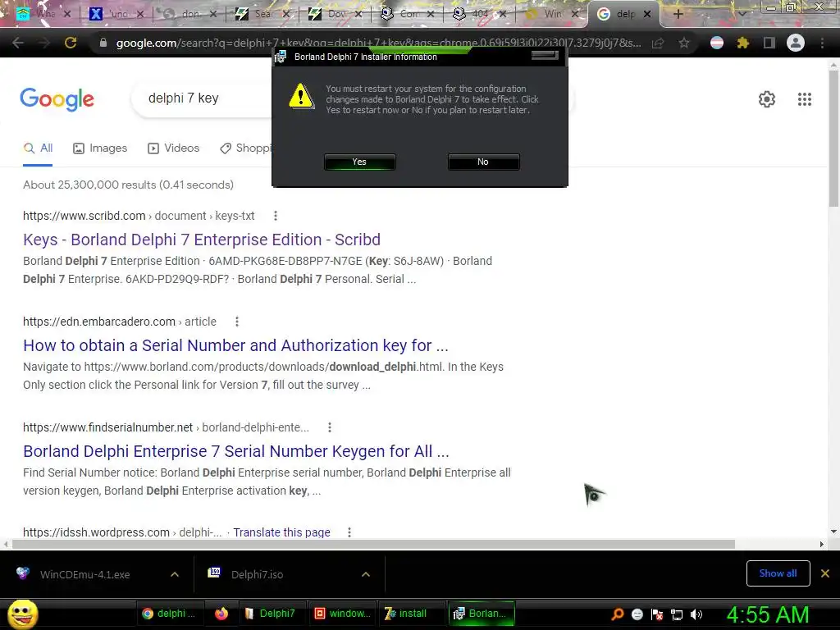Open the Google apps grid
The image size is (840, 630).
coord(804,99)
